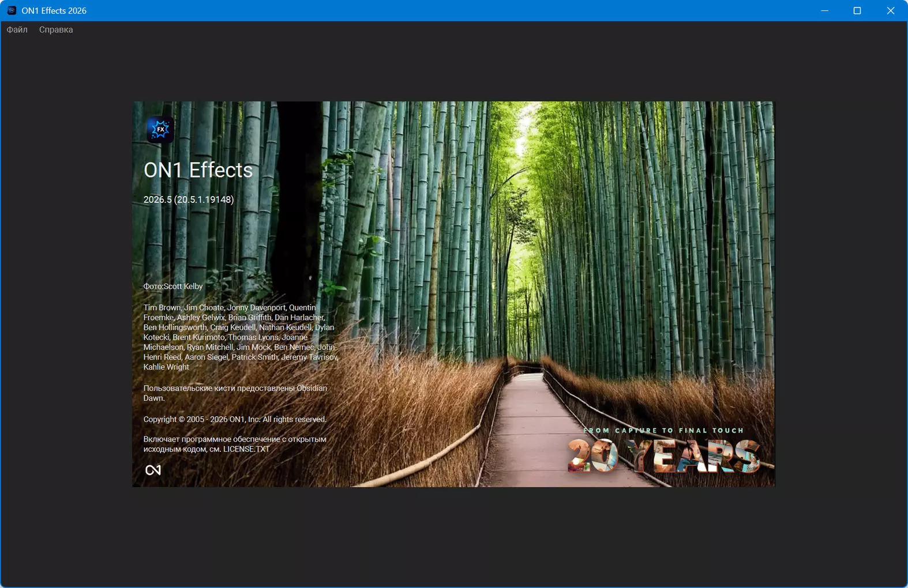Image resolution: width=908 pixels, height=588 pixels.
Task: Click the Obsidian Dawn brushes credit text
Action: tap(235, 393)
